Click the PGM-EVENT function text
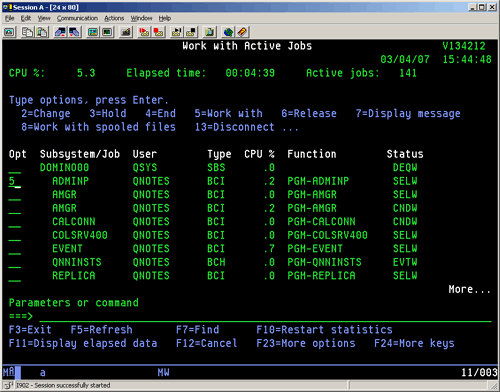Viewport: 500px width, 392px height. point(315,249)
